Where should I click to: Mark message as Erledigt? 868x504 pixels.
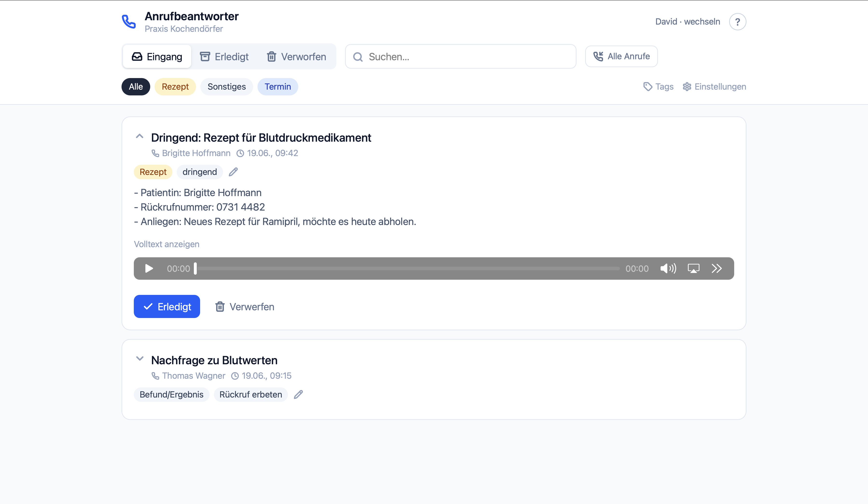coord(167,306)
